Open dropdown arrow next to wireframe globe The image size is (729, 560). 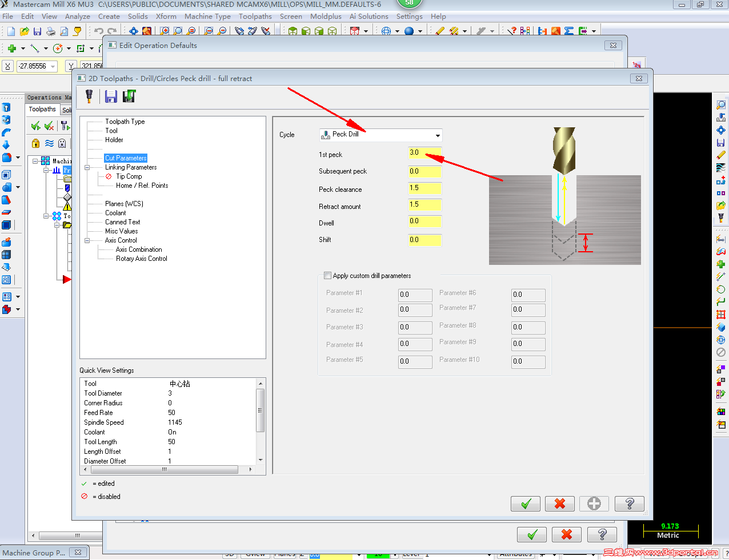click(x=397, y=31)
